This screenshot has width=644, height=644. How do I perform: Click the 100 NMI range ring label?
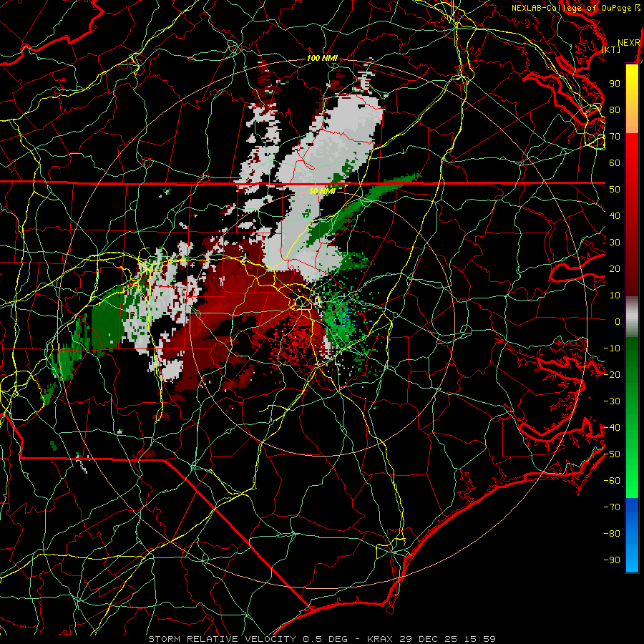pos(322,59)
